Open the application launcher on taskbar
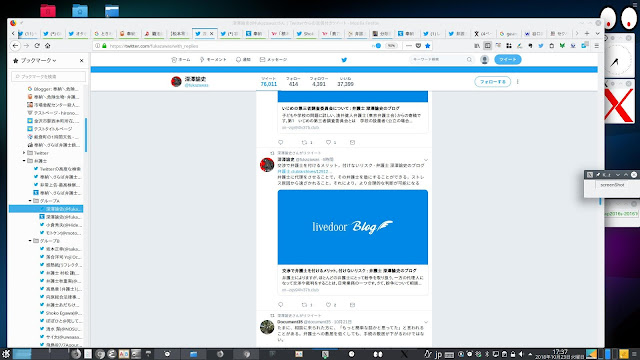 pyautogui.click(x=6, y=354)
